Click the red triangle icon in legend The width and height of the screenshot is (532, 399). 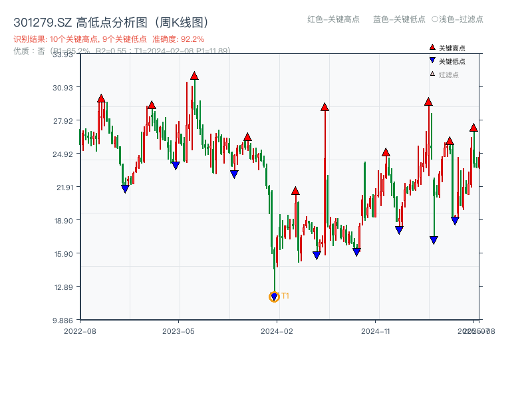[432, 47]
